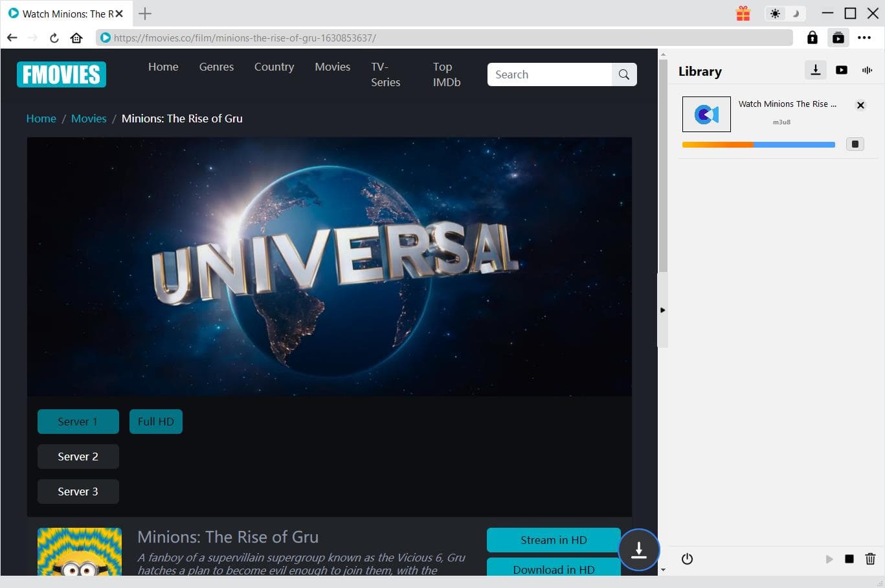Collapse the Library side panel arrow
The width and height of the screenshot is (885, 588).
pyautogui.click(x=662, y=310)
